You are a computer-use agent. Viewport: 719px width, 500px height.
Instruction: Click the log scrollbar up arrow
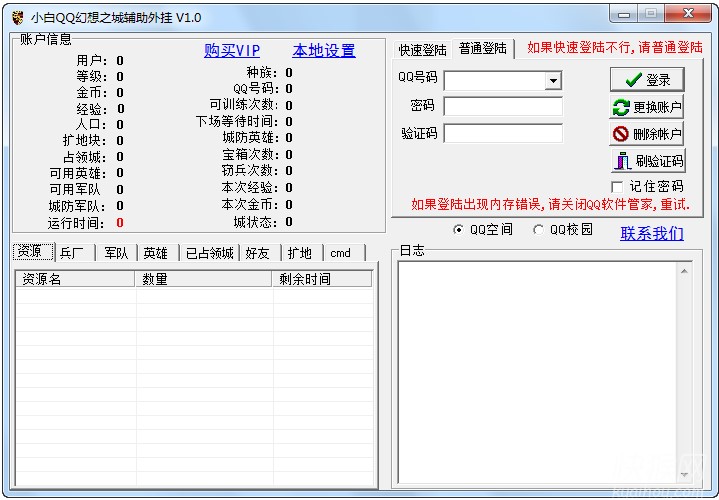point(684,272)
